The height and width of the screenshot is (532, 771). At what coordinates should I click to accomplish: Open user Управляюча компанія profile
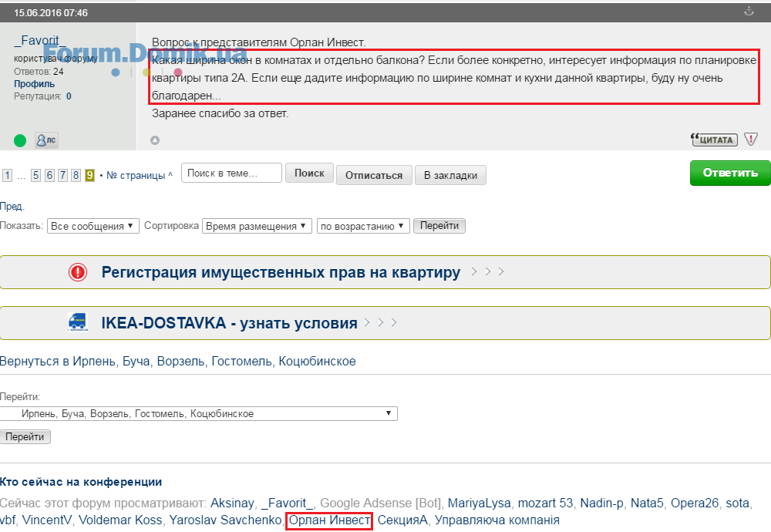[497, 520]
